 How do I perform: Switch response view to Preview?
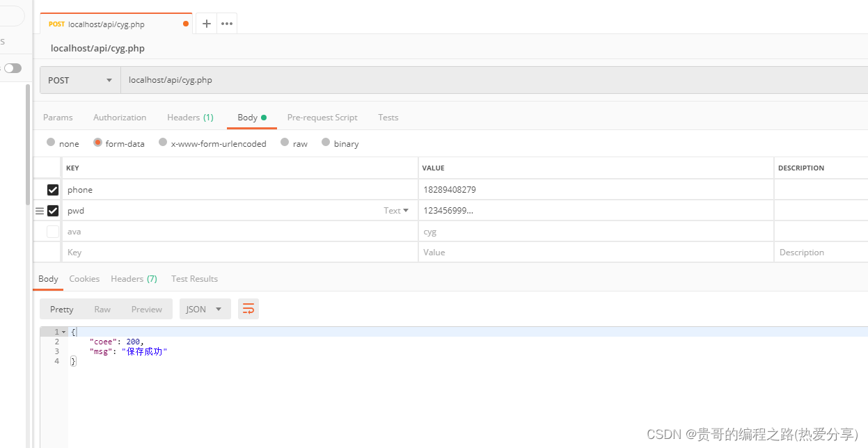point(147,309)
